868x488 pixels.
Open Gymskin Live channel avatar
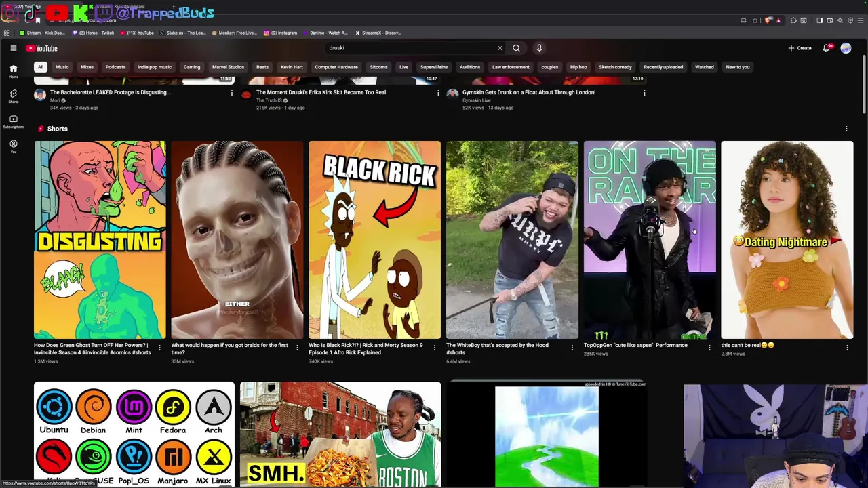point(452,95)
